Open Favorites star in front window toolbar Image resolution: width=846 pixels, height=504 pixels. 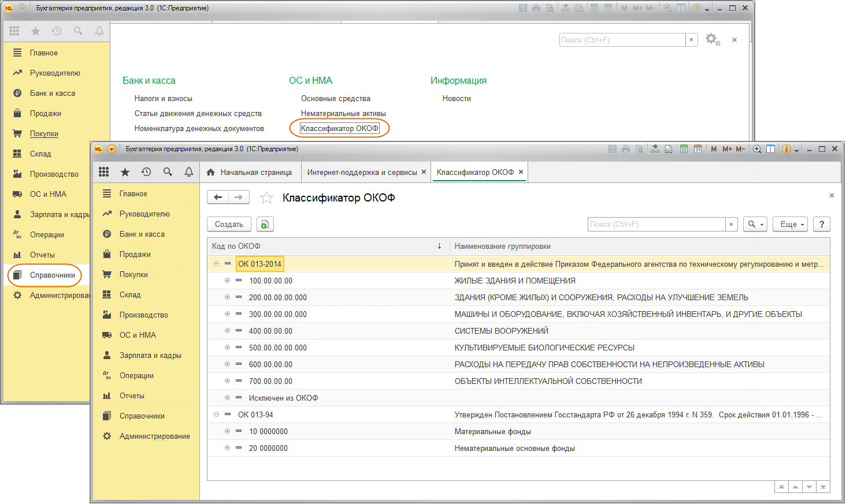125,172
